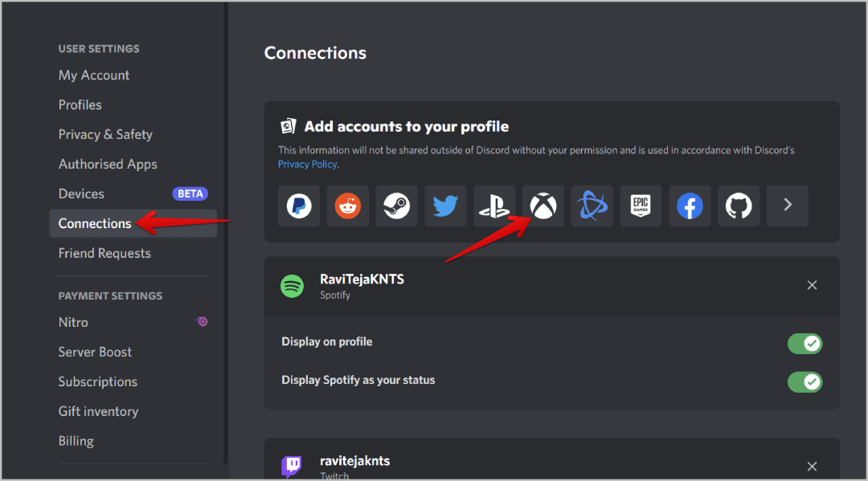The width and height of the screenshot is (868, 481).
Task: Click the Connections page heading
Action: click(x=315, y=52)
